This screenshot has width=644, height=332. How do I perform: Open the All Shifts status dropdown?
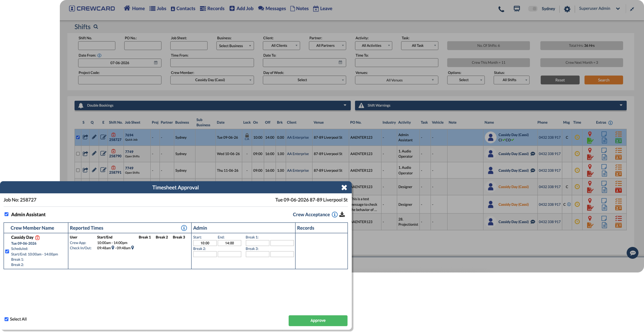pyautogui.click(x=512, y=80)
